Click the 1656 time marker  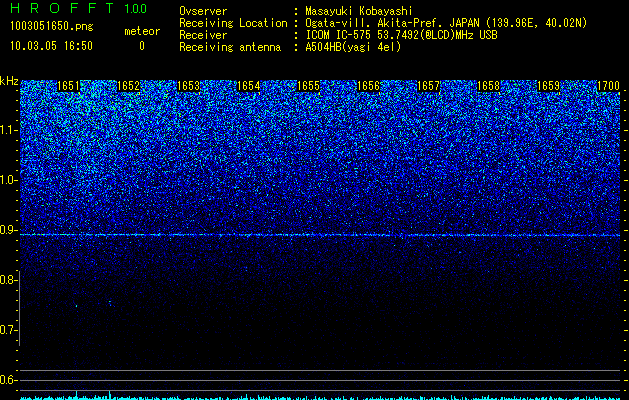368,86
